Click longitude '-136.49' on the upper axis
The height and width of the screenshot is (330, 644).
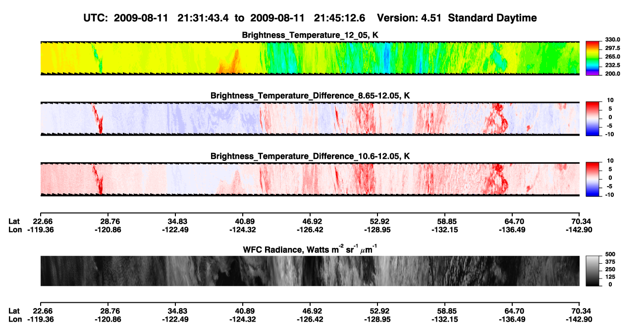pos(512,230)
